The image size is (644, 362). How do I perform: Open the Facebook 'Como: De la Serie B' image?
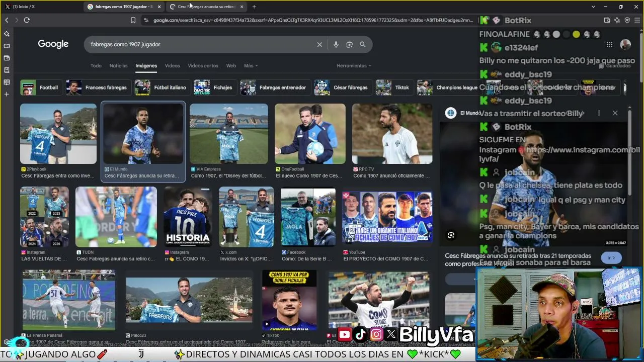coord(308,217)
